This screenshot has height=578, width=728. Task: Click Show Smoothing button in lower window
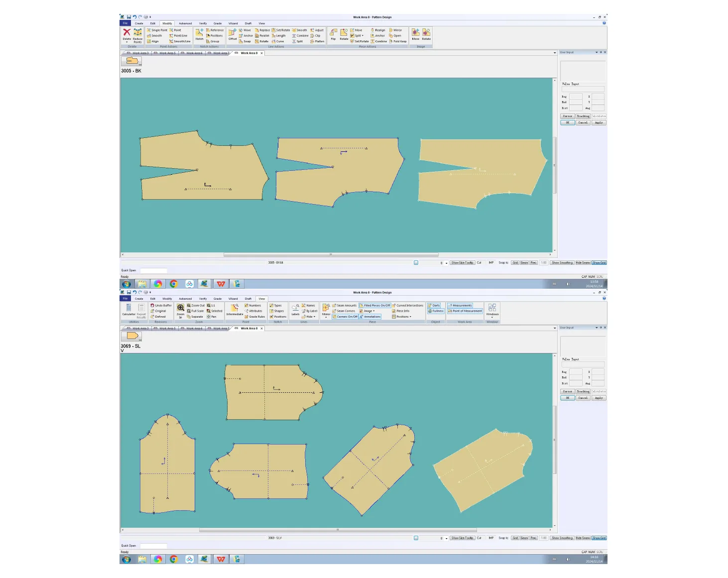pos(562,538)
